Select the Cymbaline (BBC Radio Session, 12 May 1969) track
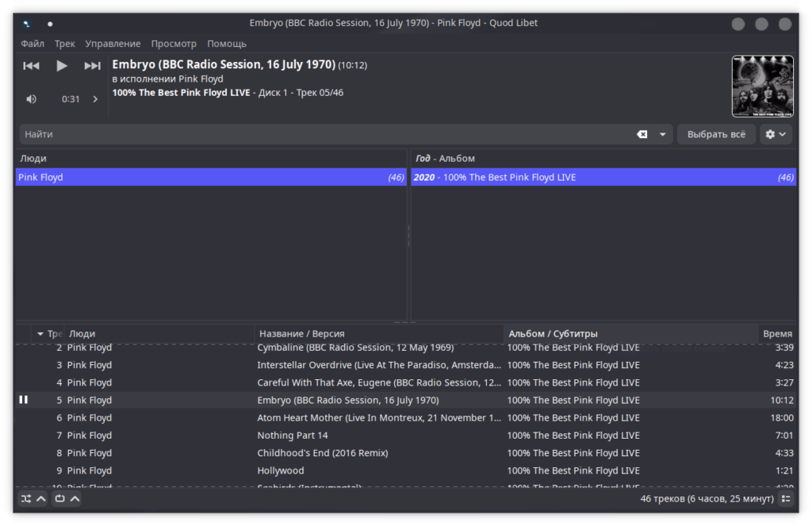812x526 pixels. coord(405,347)
